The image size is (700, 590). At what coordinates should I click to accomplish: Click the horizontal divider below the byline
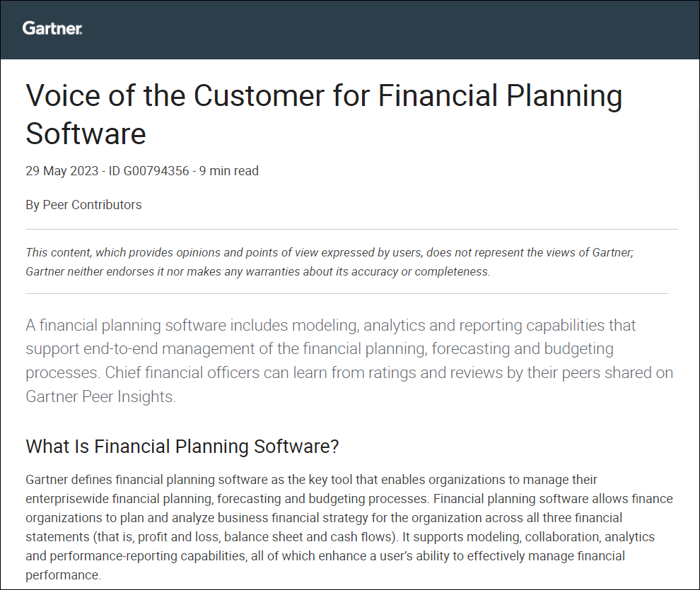click(351, 229)
